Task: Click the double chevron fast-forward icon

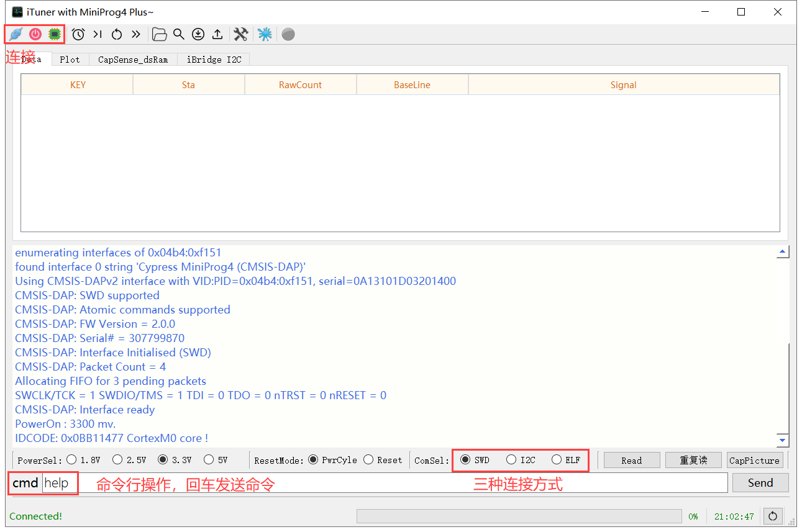Action: pyautogui.click(x=136, y=34)
